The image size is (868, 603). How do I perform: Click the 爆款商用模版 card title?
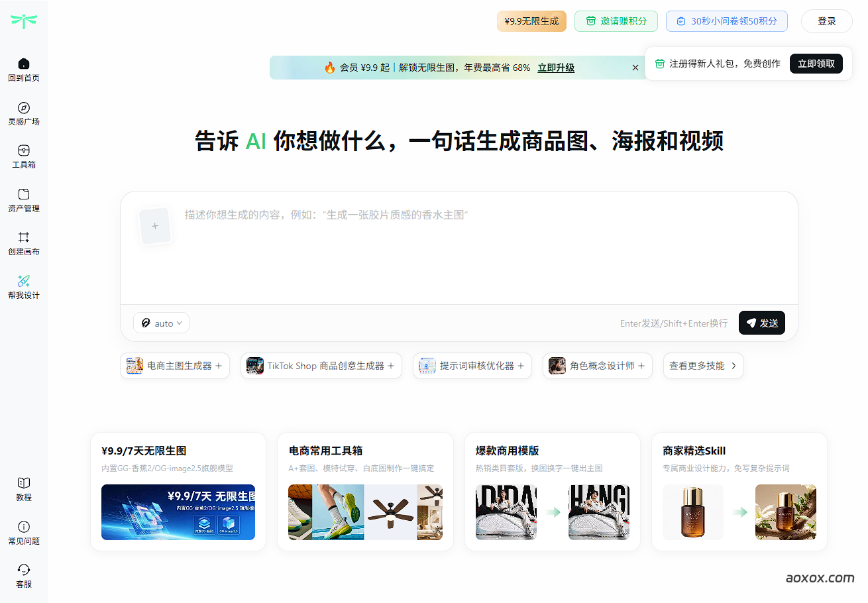point(508,451)
